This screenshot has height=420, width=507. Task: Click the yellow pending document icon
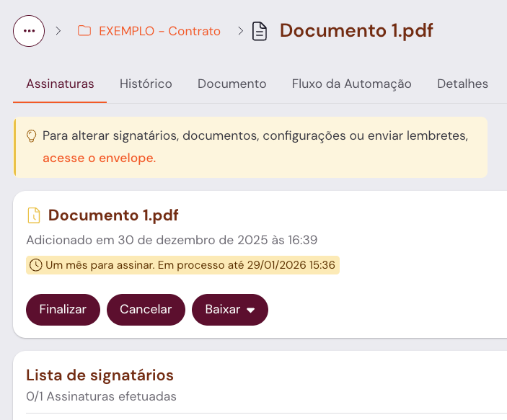33,215
